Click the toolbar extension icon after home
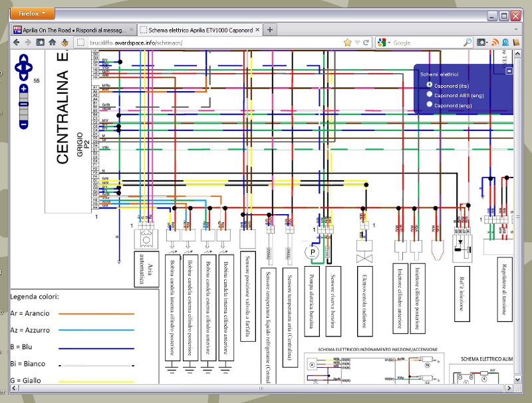This screenshot has width=532, height=403. click(x=65, y=43)
